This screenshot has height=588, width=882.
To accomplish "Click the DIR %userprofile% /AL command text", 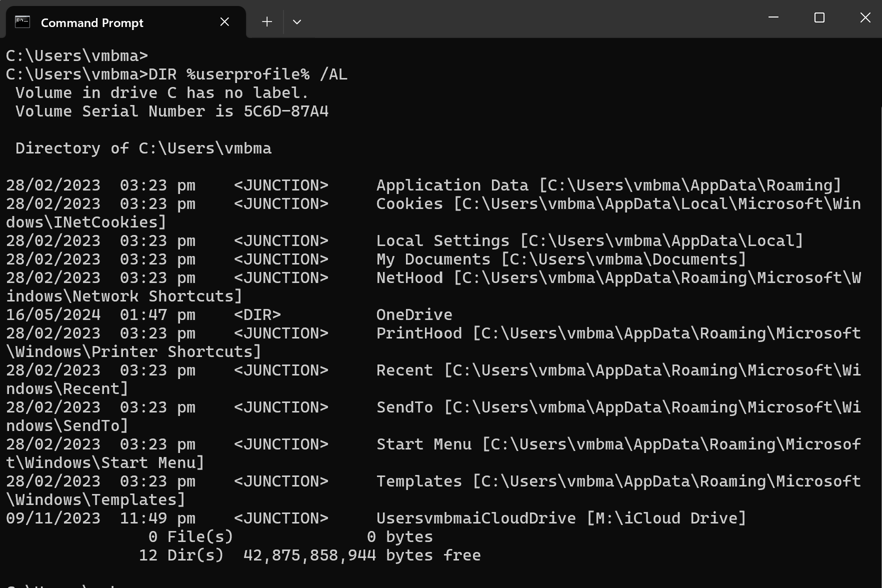I will click(247, 74).
